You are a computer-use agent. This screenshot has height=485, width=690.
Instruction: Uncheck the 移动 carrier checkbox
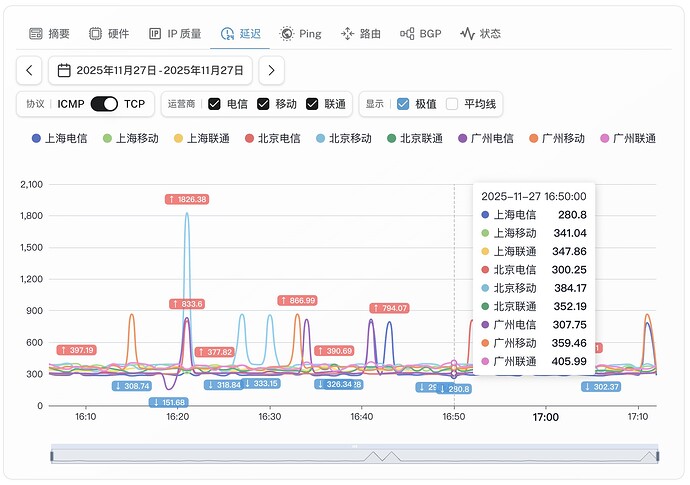(263, 104)
